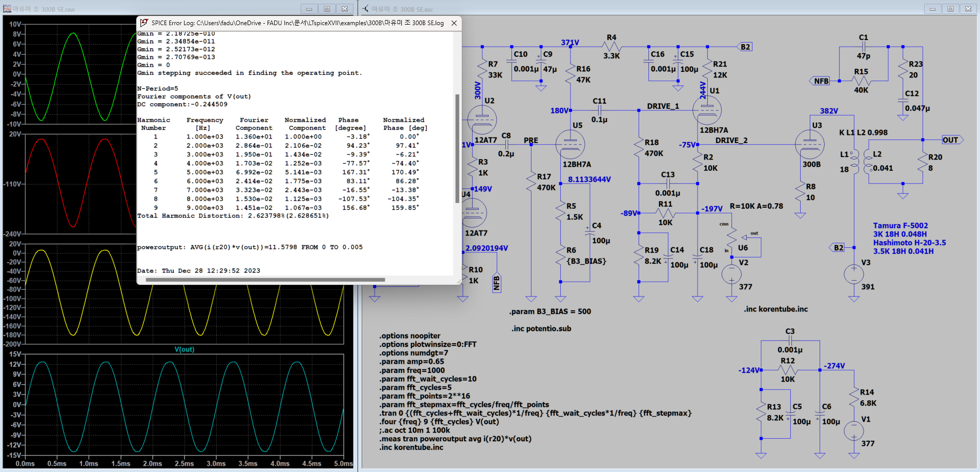Select resistor R15 40K symbol

tap(861, 81)
